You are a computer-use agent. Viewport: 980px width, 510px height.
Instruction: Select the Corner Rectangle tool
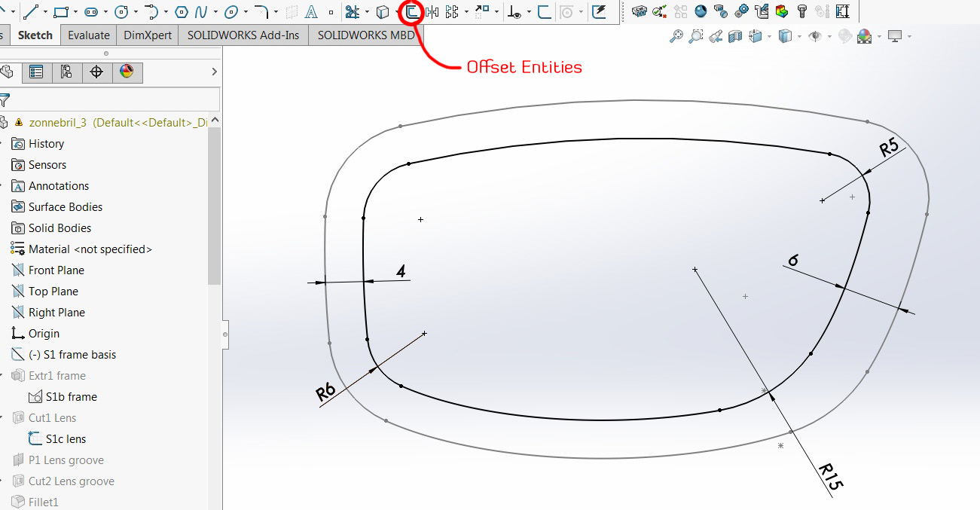point(62,11)
